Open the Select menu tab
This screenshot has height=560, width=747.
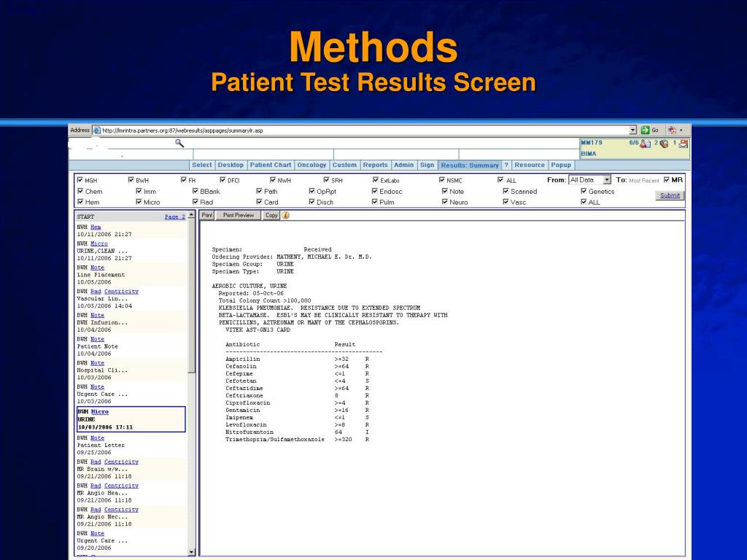201,165
